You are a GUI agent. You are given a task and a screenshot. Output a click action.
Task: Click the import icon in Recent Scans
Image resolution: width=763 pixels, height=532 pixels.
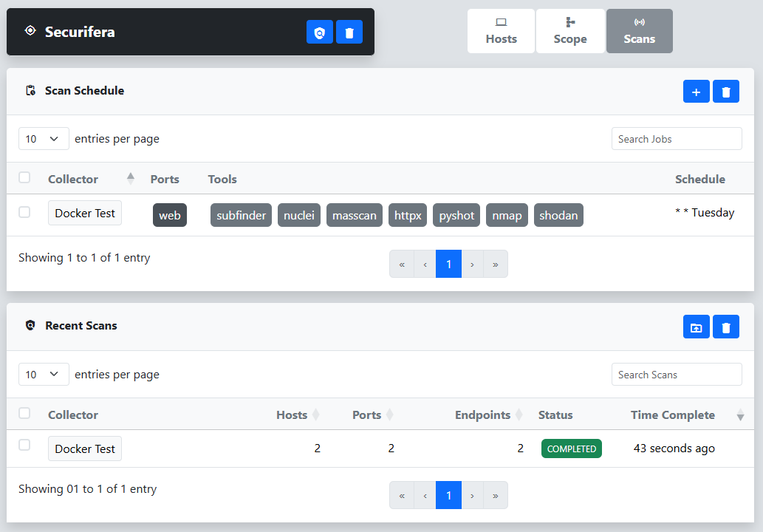point(696,327)
